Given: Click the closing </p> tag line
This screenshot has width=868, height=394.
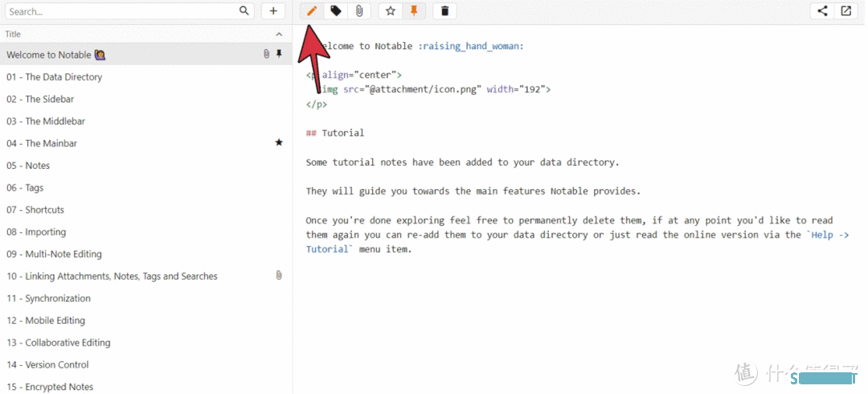Looking at the screenshot, I should [317, 104].
